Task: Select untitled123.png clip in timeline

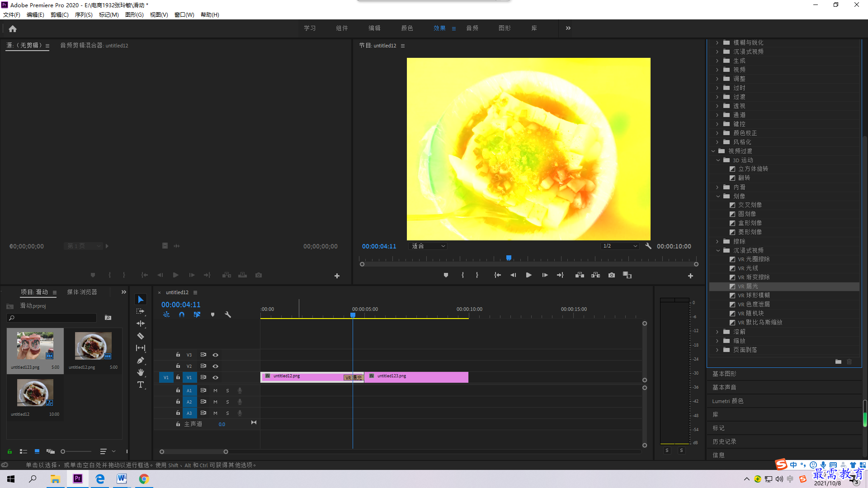Action: 416,377
